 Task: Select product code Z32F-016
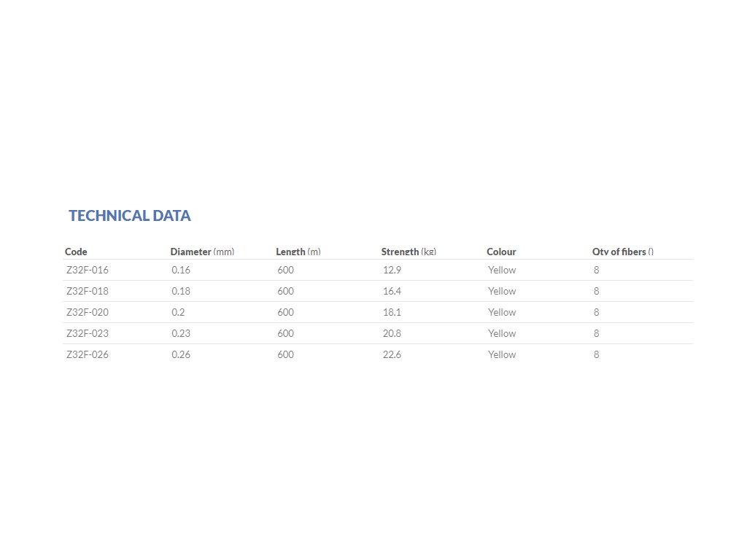point(88,270)
